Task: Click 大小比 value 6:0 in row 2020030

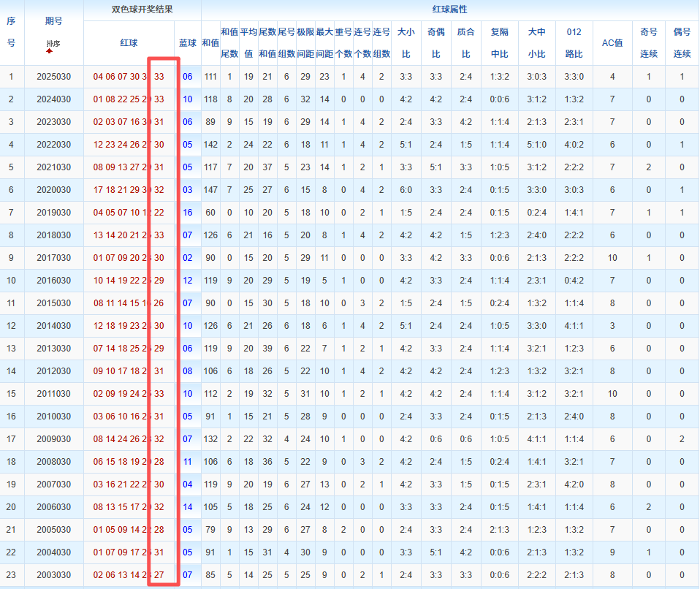Action: pos(406,190)
